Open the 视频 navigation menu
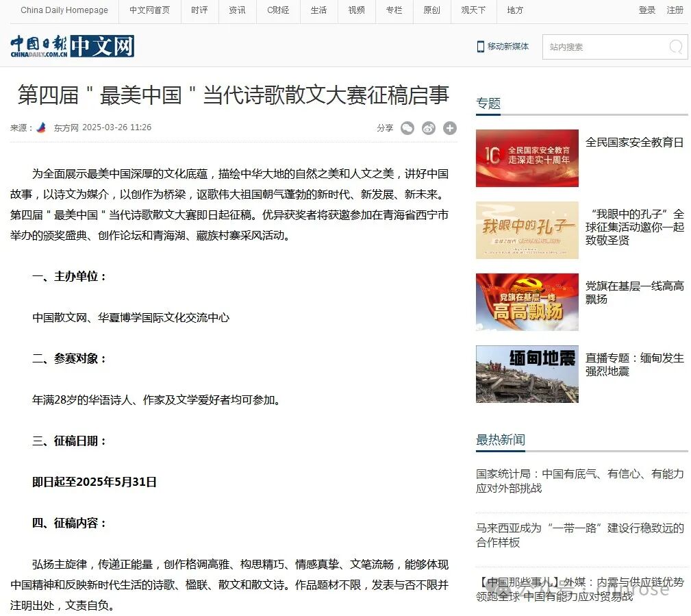The height and width of the screenshot is (616, 691). point(356,10)
